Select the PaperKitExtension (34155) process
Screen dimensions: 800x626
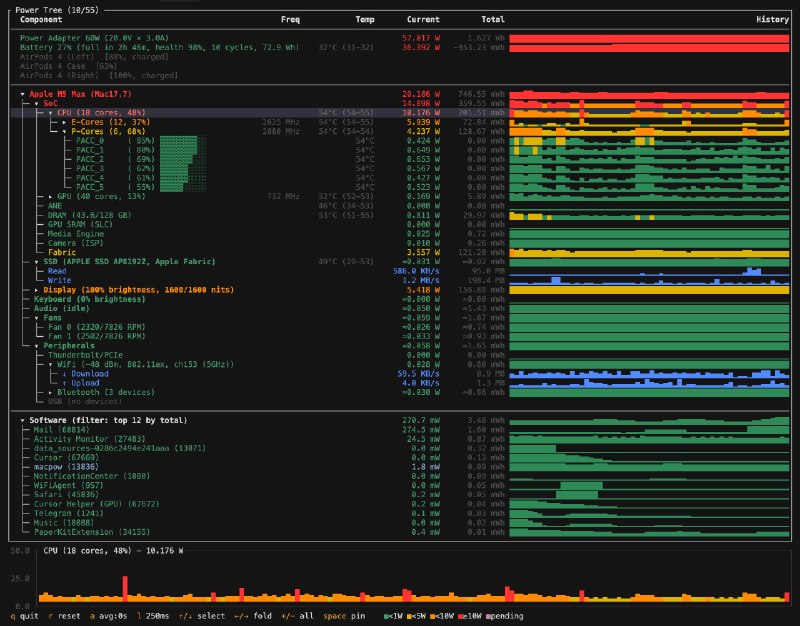tap(400, 532)
